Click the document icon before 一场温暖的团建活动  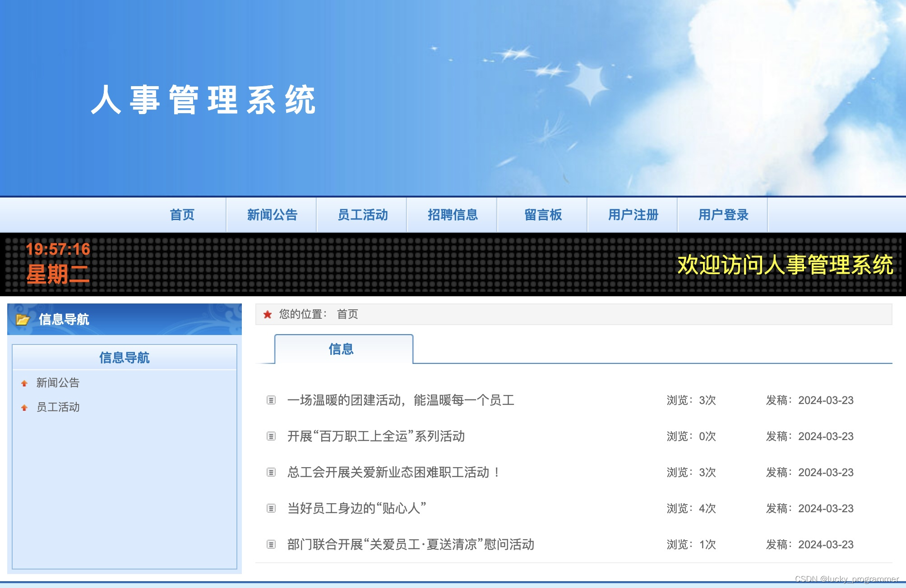click(271, 400)
